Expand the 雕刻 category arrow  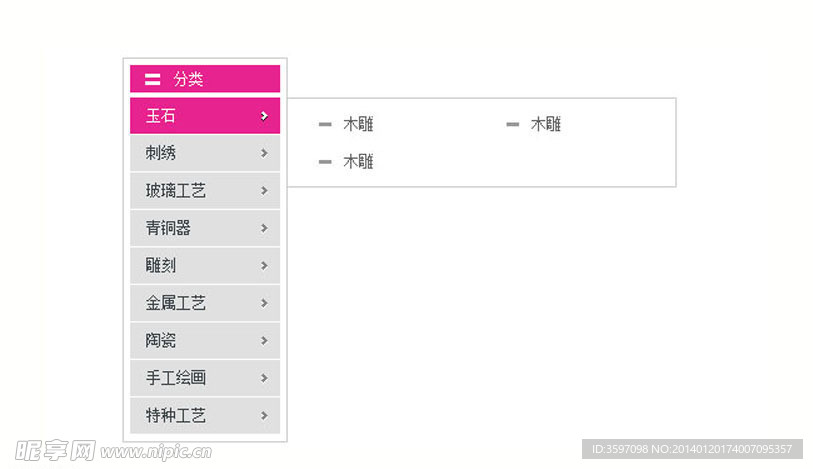(x=264, y=265)
